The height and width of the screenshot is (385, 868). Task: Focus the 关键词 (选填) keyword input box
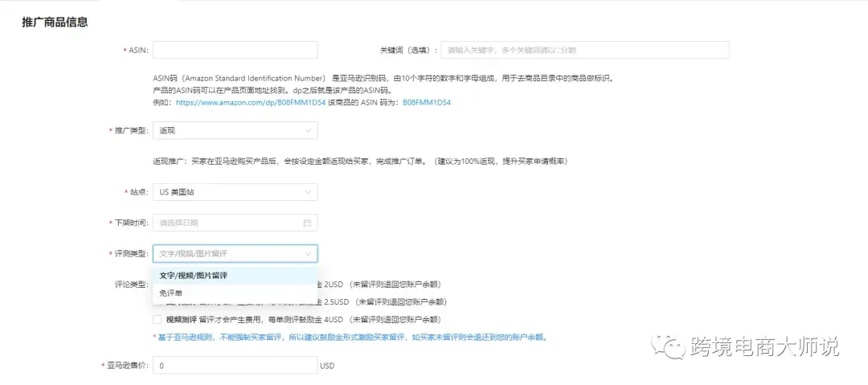pos(584,50)
